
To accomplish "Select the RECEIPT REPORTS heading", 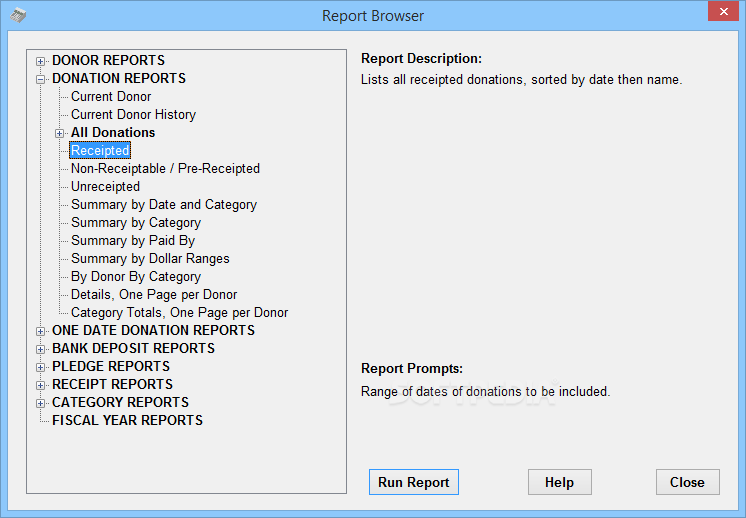I will 112,385.
